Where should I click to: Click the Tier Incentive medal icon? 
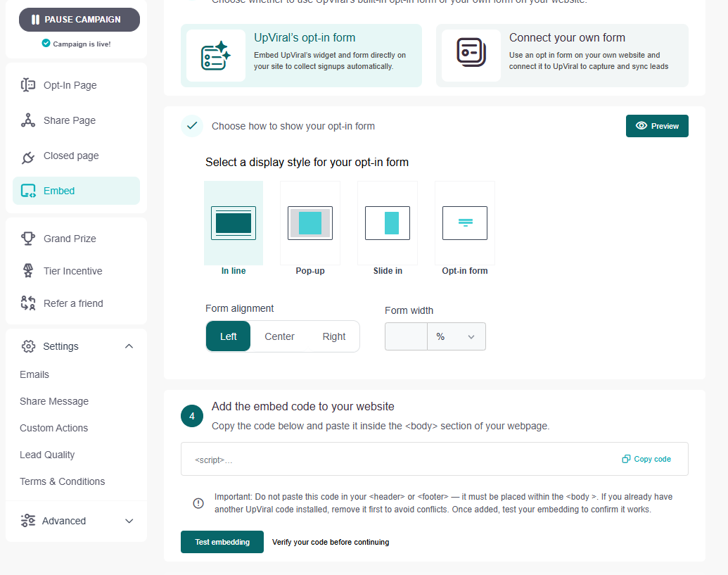click(x=28, y=270)
